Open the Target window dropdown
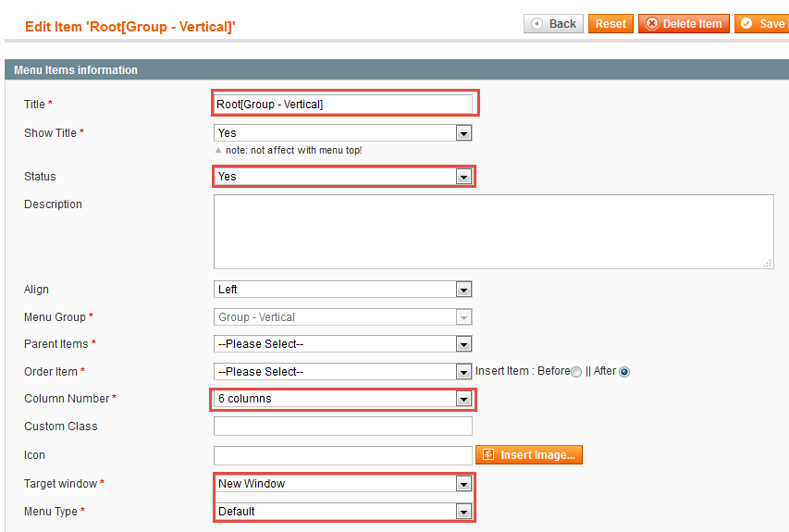The width and height of the screenshot is (789, 532). tap(342, 484)
